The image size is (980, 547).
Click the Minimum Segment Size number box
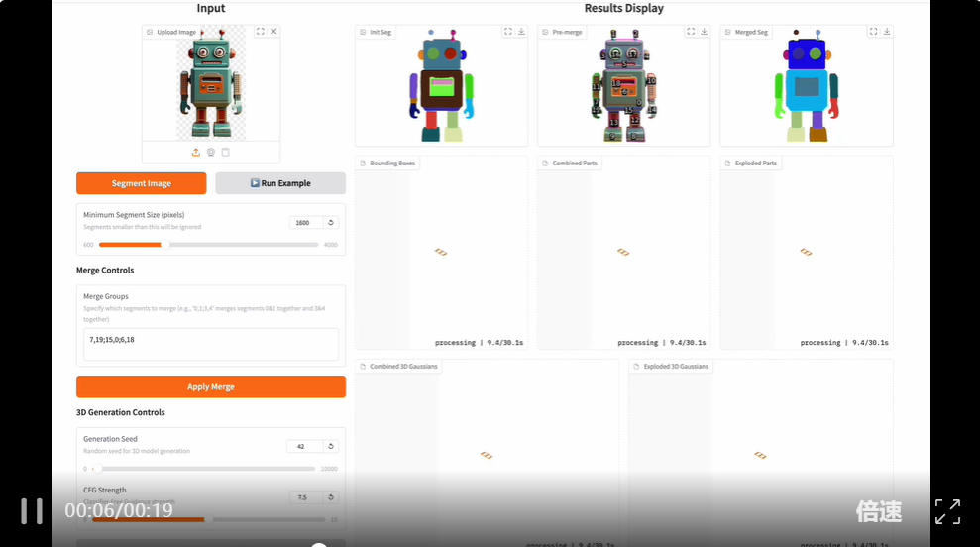[303, 223]
